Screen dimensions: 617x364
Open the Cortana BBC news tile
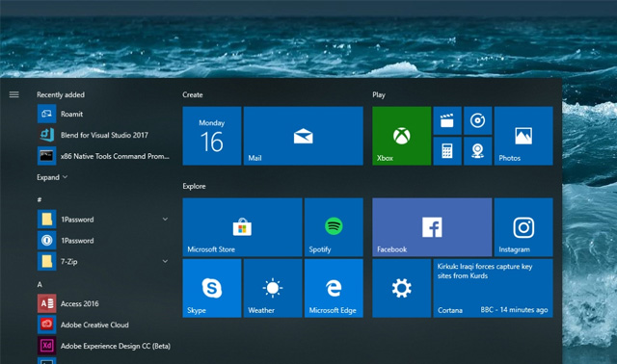coord(493,288)
